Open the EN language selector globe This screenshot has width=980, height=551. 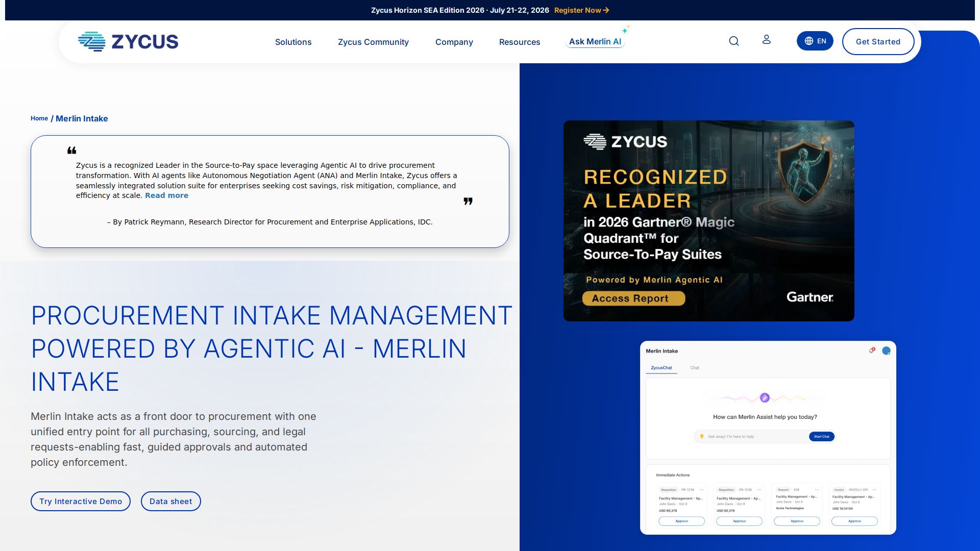815,41
